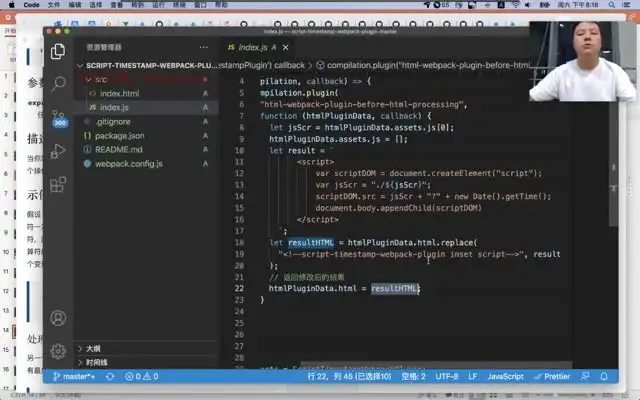Click the volume icon in menu bar
The image size is (640, 400).
[528, 4]
